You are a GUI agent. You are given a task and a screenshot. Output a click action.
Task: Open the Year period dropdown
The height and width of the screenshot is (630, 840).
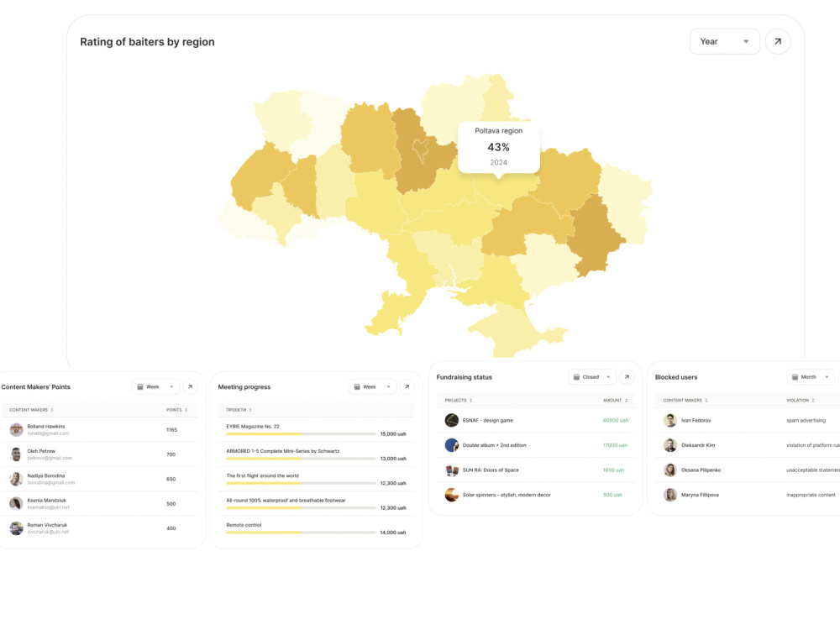[724, 41]
